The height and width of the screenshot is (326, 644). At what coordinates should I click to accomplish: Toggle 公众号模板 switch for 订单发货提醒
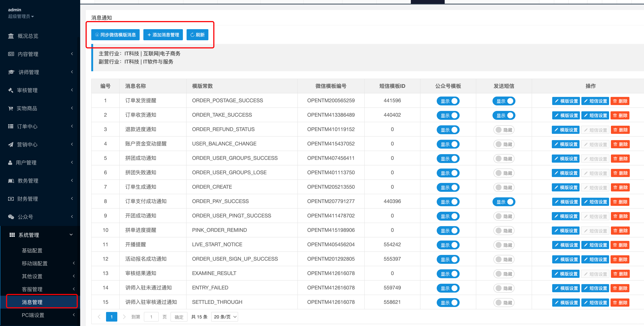click(448, 101)
